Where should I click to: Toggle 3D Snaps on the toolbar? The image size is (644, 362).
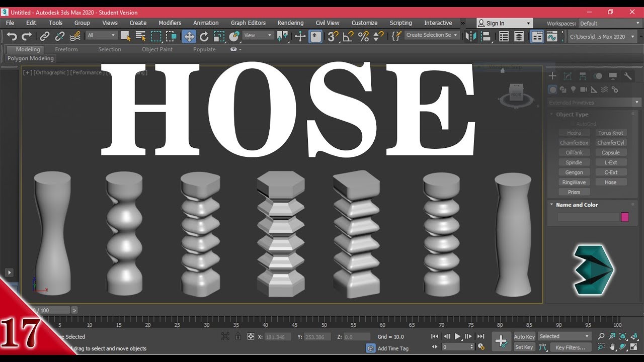tap(333, 36)
